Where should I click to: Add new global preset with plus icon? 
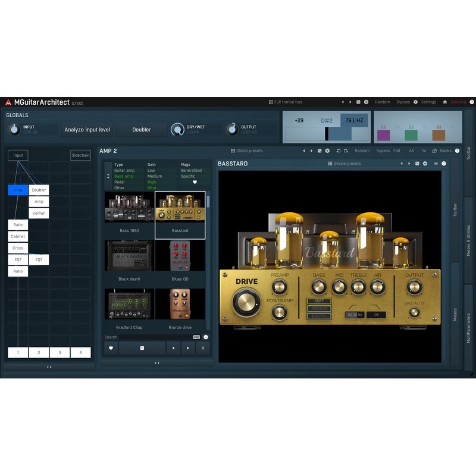tap(327, 151)
